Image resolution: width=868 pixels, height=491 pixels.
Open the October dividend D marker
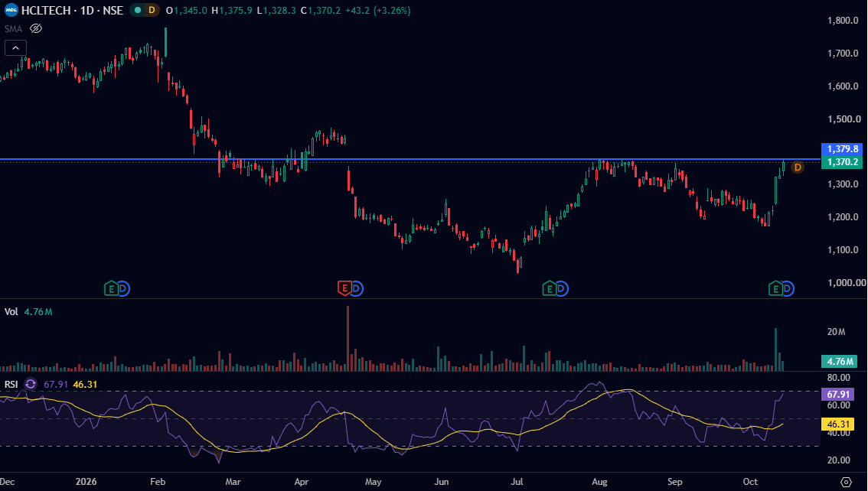click(x=787, y=288)
